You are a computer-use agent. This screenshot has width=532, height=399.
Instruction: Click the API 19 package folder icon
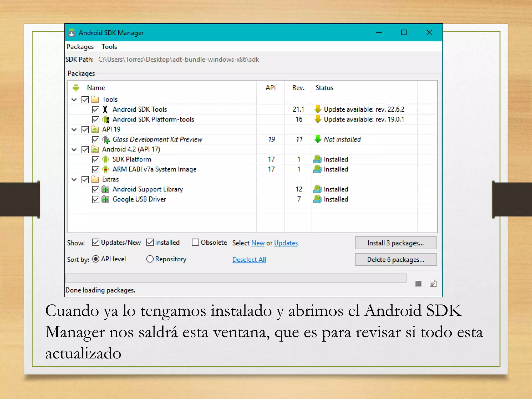click(95, 129)
